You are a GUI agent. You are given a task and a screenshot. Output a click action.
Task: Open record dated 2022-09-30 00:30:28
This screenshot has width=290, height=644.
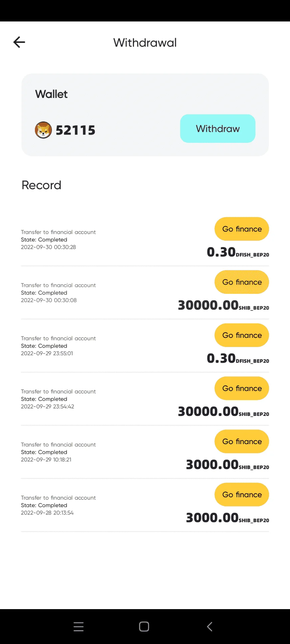(145, 239)
